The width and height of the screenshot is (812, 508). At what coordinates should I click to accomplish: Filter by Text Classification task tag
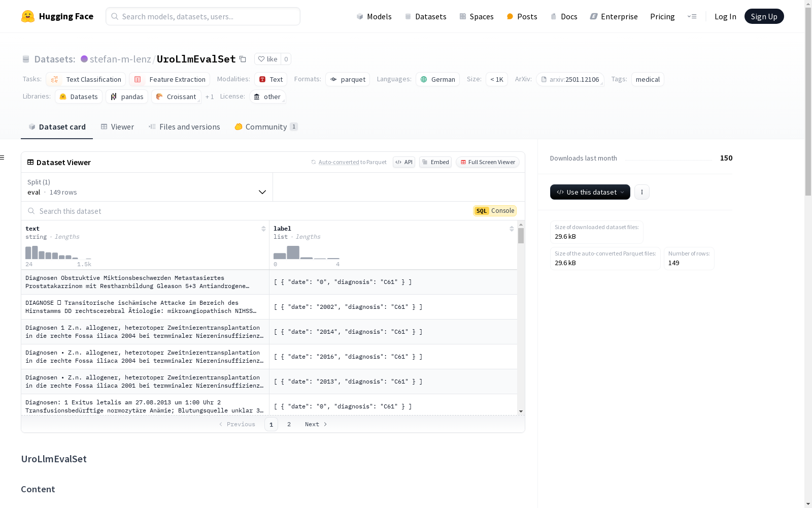(86, 79)
